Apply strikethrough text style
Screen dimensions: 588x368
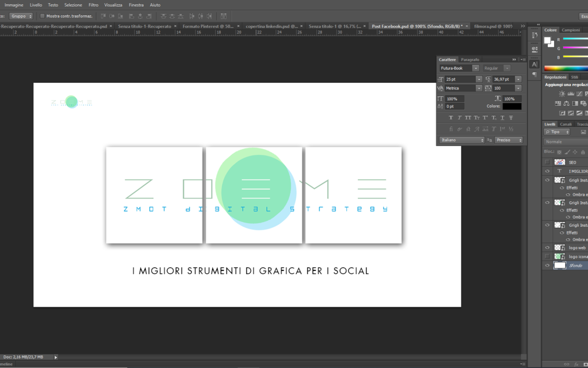(x=511, y=118)
